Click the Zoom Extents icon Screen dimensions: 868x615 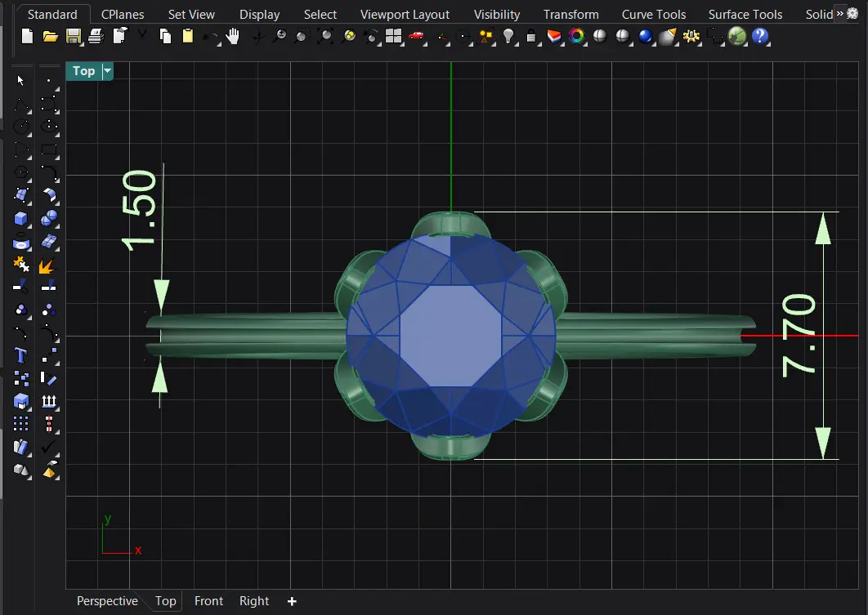[326, 37]
